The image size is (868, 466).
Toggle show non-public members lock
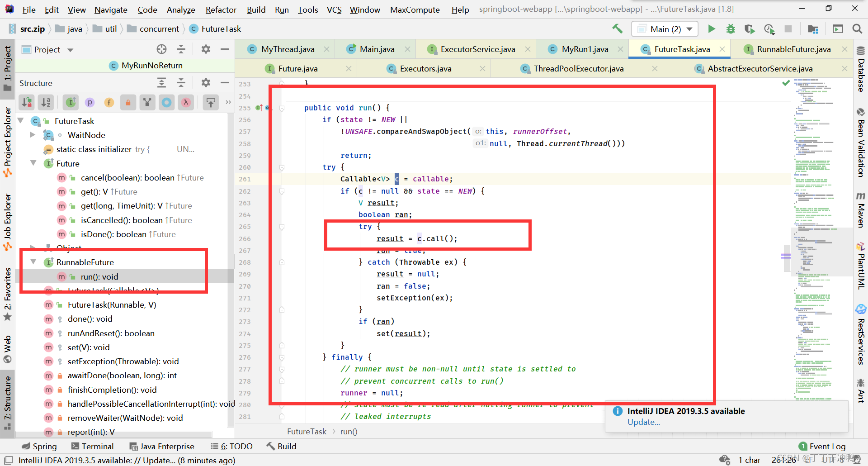coord(128,102)
